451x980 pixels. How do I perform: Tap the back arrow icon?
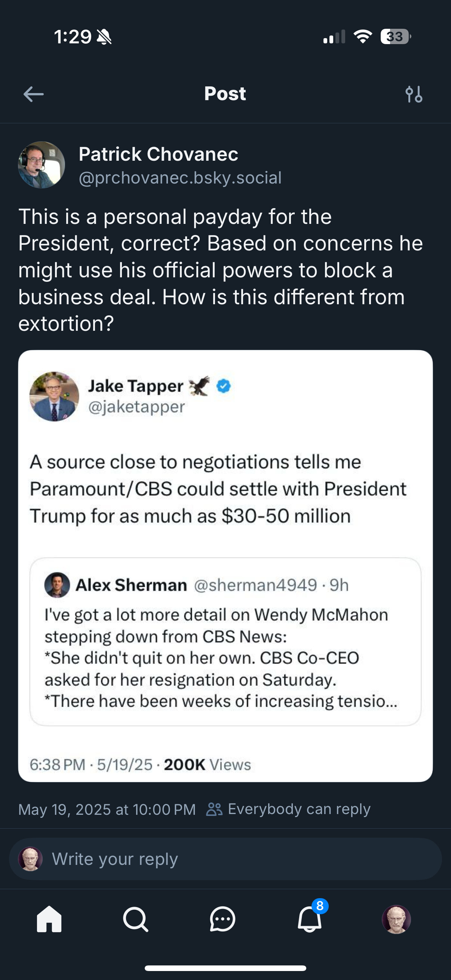pos(34,94)
